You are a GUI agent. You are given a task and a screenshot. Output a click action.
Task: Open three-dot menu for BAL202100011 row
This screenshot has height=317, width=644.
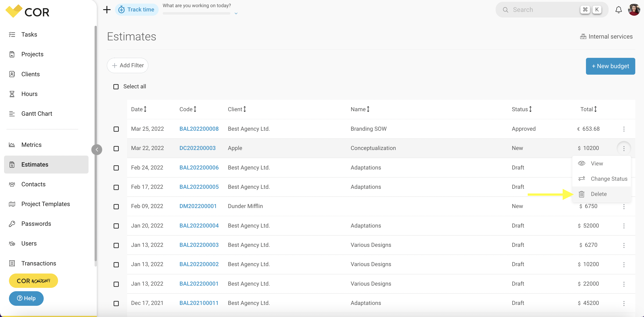624,303
